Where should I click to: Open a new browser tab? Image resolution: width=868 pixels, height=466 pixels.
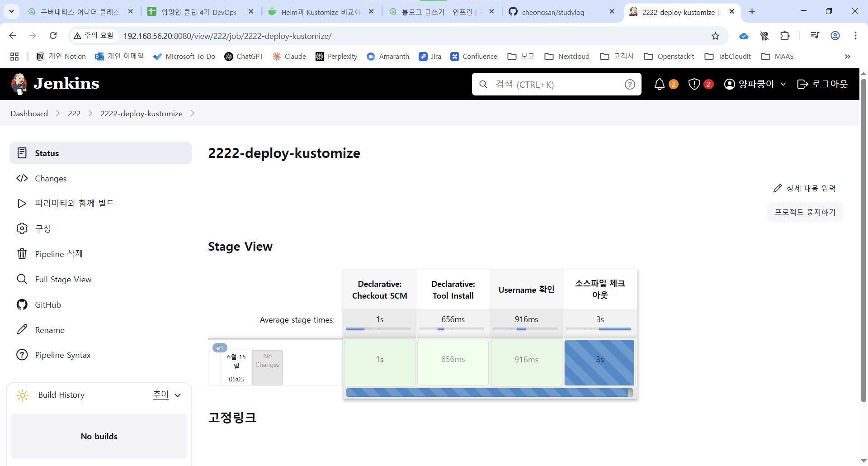click(x=752, y=12)
